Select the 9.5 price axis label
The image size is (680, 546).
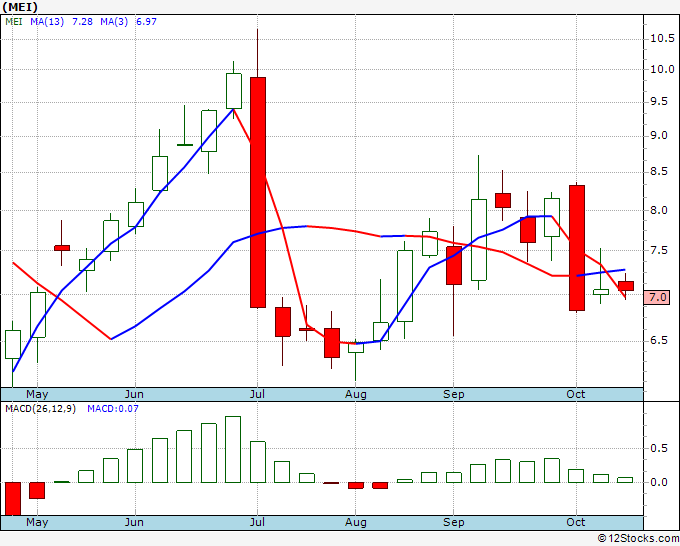point(659,101)
